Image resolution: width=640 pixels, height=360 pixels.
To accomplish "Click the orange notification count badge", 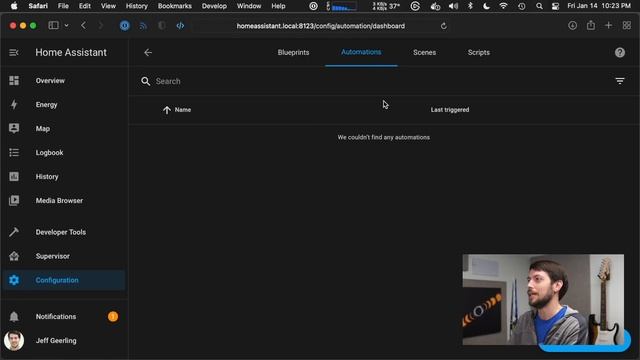I will 113,317.
